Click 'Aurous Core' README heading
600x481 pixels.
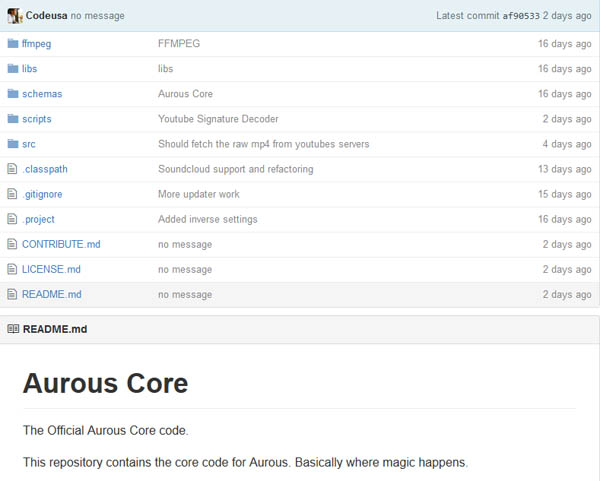[x=106, y=383]
